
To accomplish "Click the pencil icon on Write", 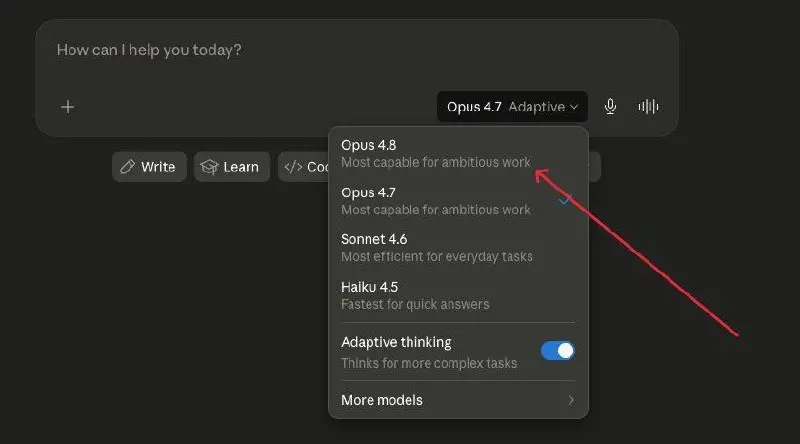I will tap(127, 167).
